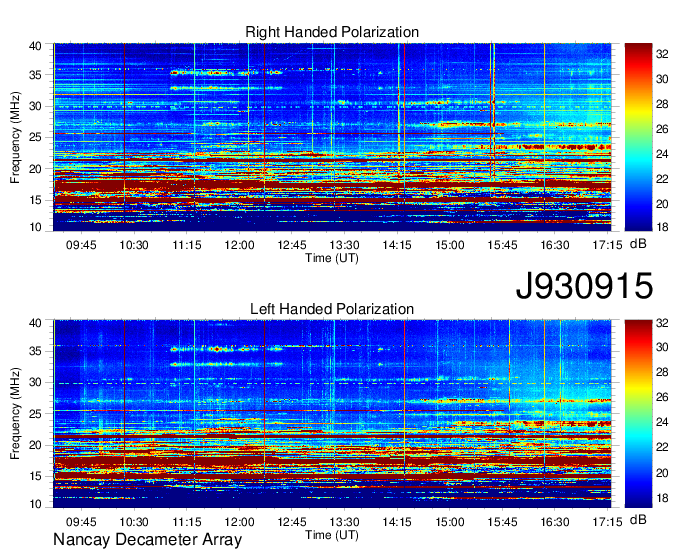Click the 18 label on upper color bar
Viewport: 680px width, 552px height.
(x=662, y=226)
